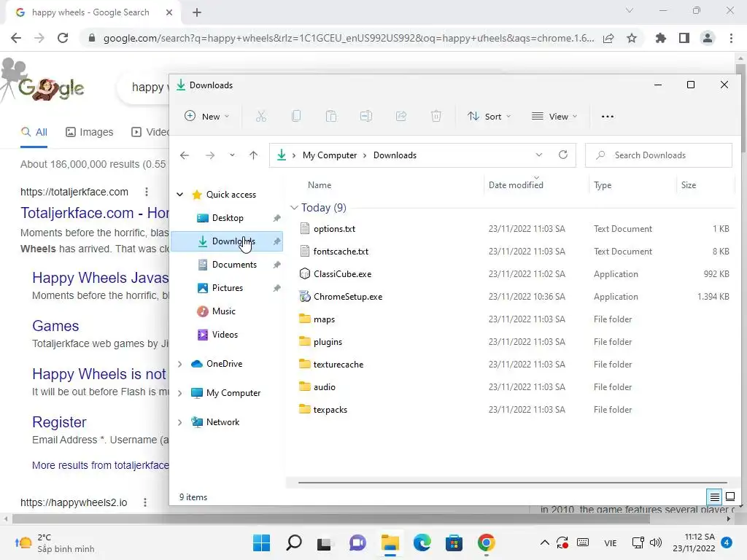Select Desktop in Quick access
Viewport: 747px width, 560px height.
click(227, 217)
